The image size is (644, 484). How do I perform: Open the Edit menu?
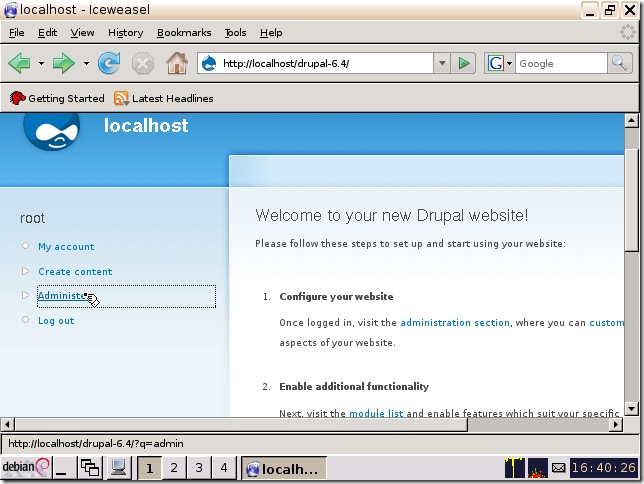click(47, 32)
